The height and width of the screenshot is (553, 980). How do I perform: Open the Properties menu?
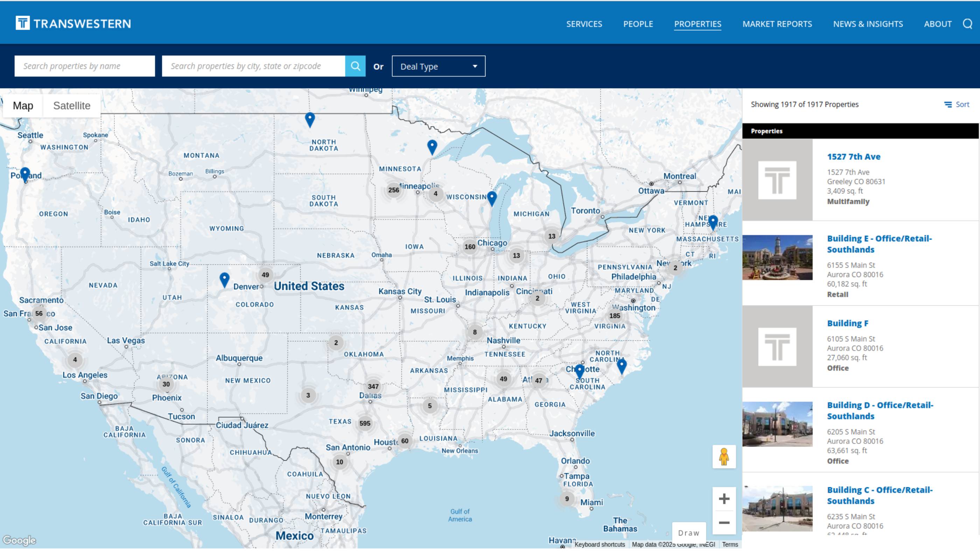point(697,24)
